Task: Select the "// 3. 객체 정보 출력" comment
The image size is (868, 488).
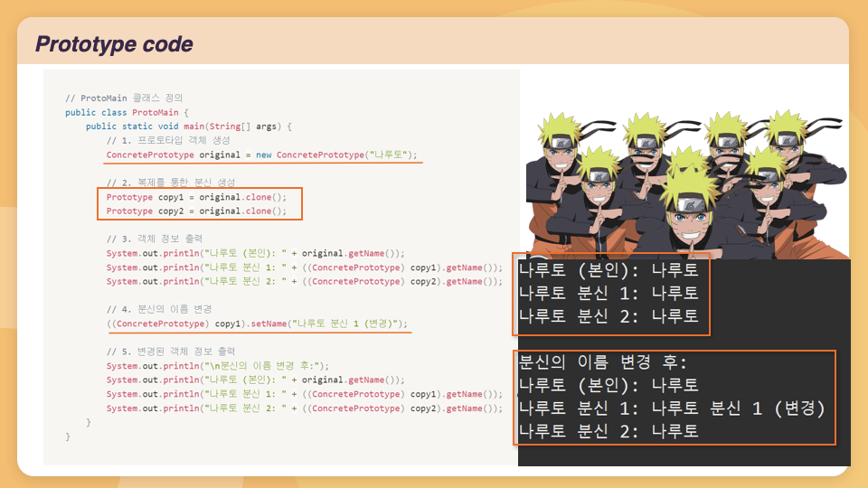Action: point(155,239)
